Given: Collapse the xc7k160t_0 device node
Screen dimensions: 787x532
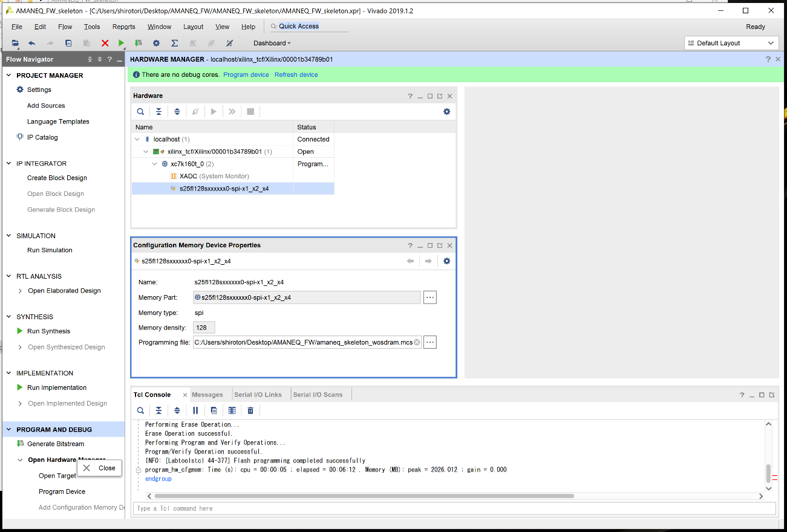Looking at the screenshot, I should [155, 164].
